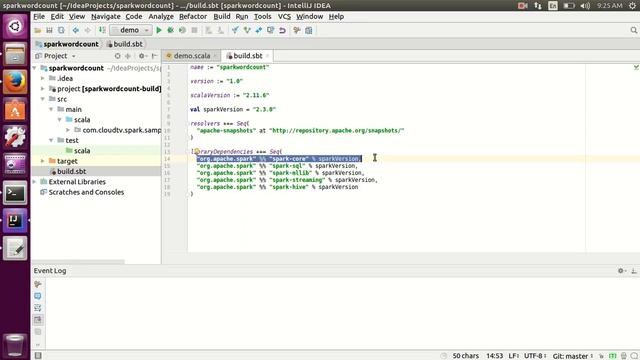Click VCS Update Project icon

click(235, 30)
